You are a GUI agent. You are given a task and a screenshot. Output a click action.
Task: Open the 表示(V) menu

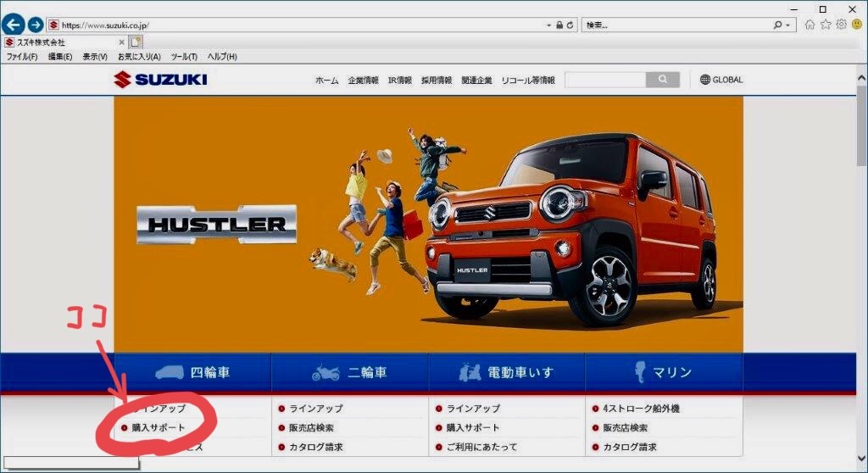point(95,57)
